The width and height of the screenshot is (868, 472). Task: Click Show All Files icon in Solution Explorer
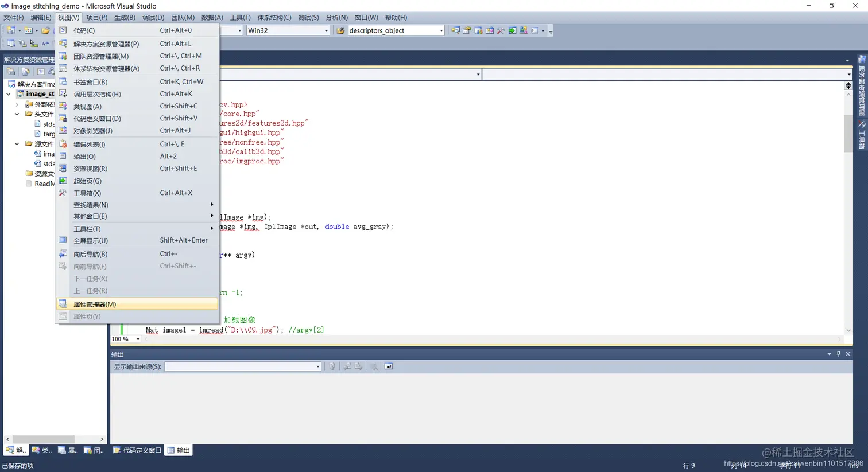[26, 72]
